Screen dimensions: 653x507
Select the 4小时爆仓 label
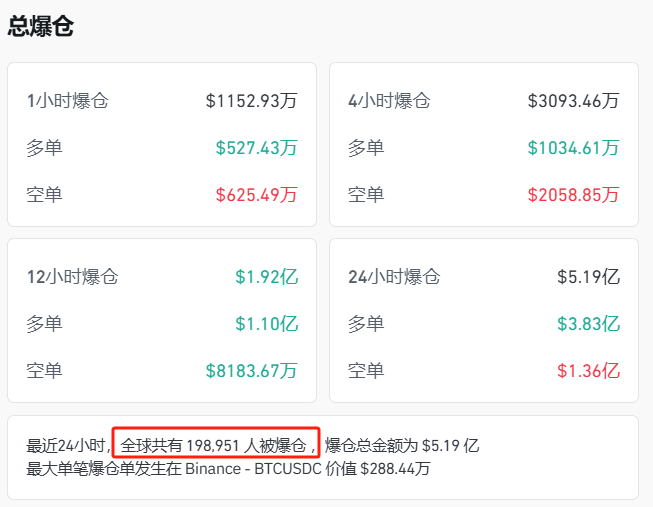[389, 101]
